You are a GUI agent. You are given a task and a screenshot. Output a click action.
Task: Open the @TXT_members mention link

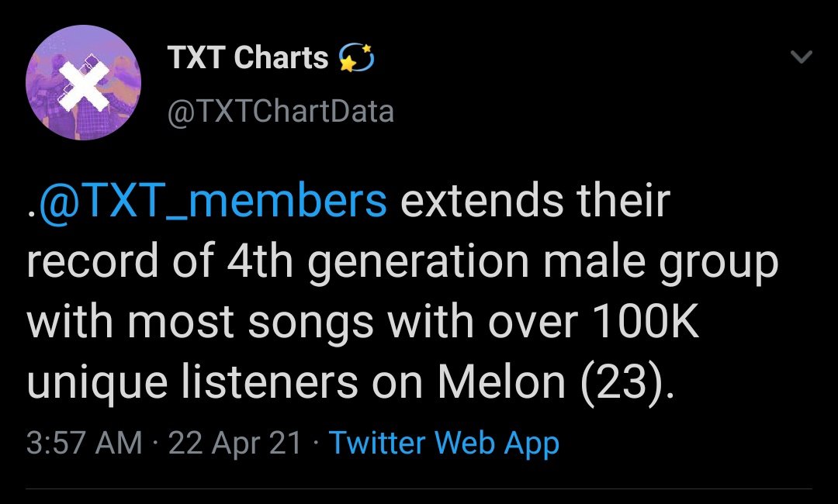(210, 201)
